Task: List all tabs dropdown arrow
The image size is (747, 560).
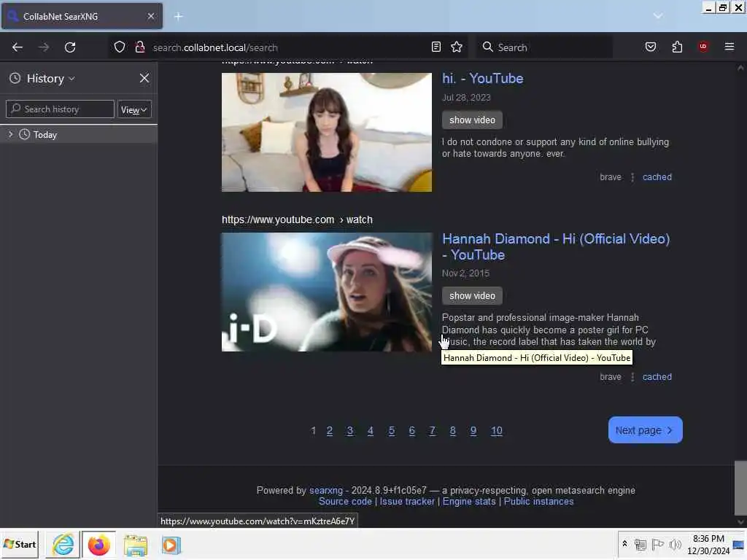Action: click(657, 16)
